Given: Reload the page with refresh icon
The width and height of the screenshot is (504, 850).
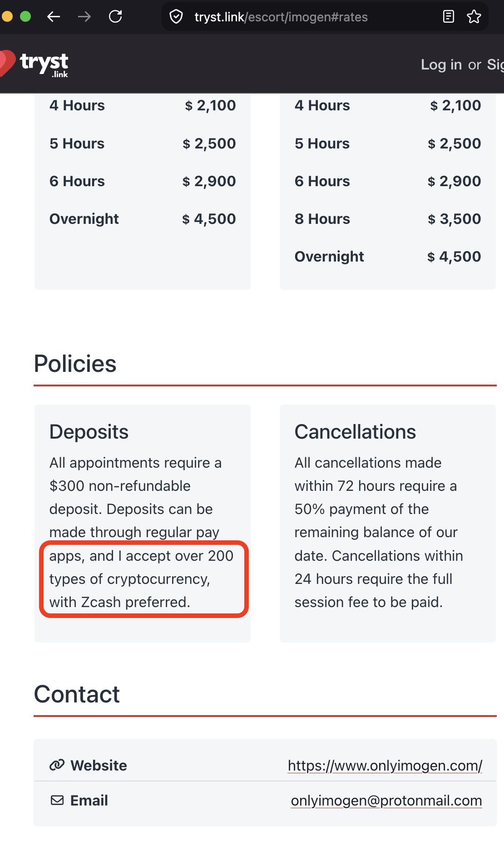Looking at the screenshot, I should (x=115, y=17).
